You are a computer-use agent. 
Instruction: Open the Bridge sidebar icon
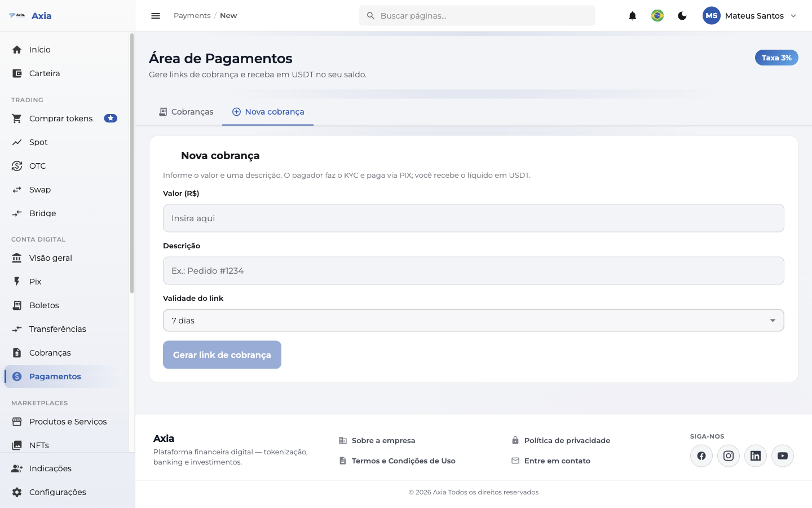tap(17, 213)
